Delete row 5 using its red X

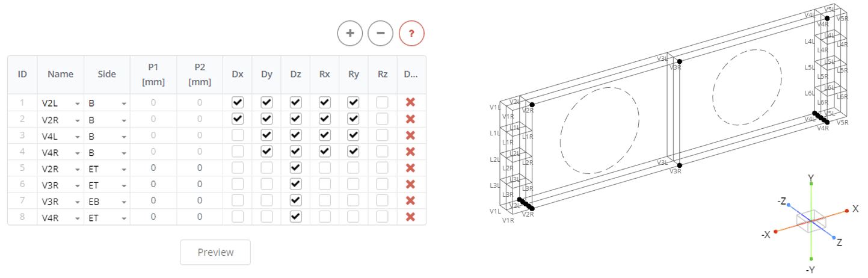pyautogui.click(x=411, y=168)
